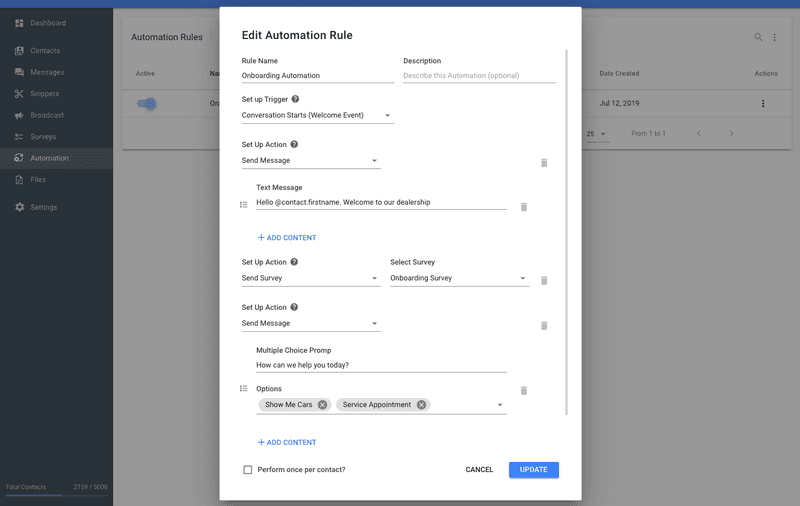Remove the Service Appointment chip
Image resolution: width=800 pixels, height=506 pixels.
click(x=421, y=405)
